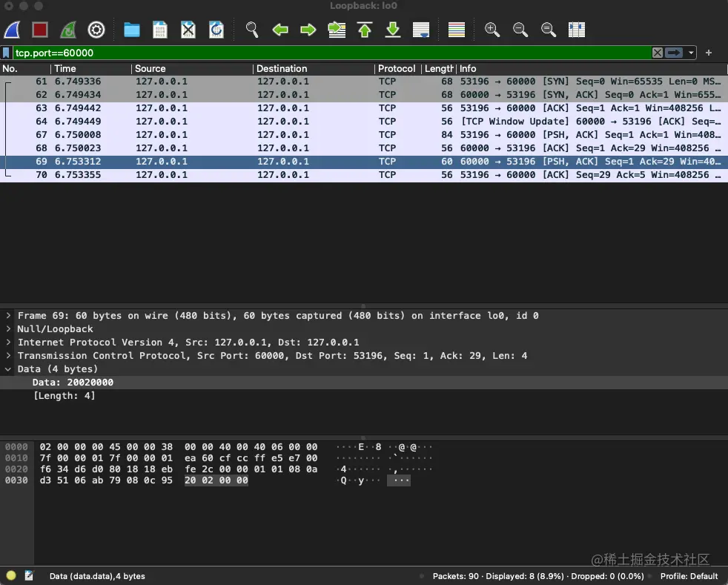
Task: Go back to previous packet arrow
Action: click(x=280, y=30)
